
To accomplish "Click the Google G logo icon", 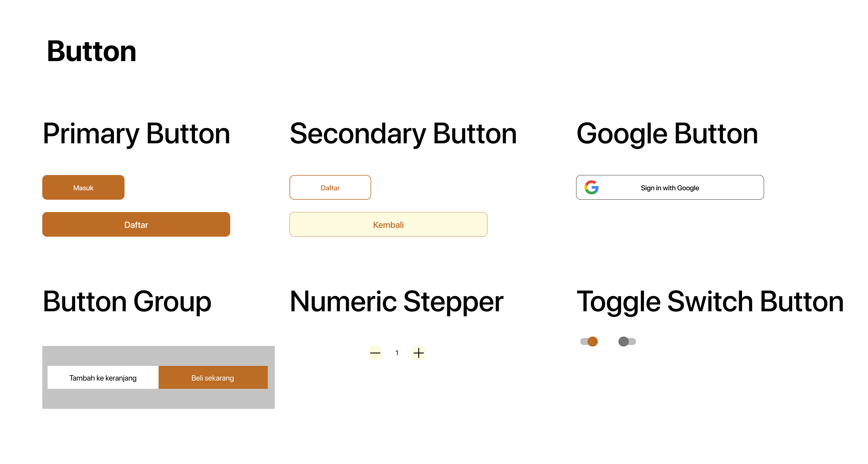I will [x=591, y=187].
